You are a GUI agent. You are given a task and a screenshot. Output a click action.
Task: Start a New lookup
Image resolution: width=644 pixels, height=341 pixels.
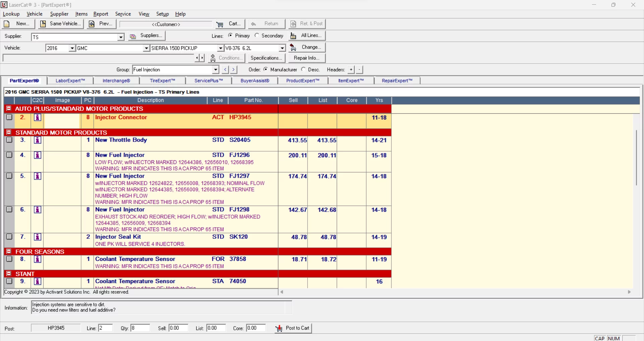[19, 24]
